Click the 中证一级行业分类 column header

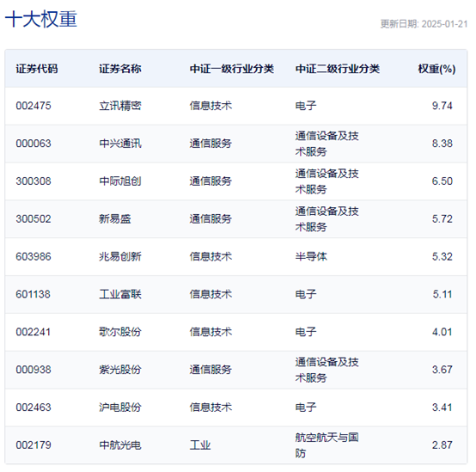[x=232, y=69]
